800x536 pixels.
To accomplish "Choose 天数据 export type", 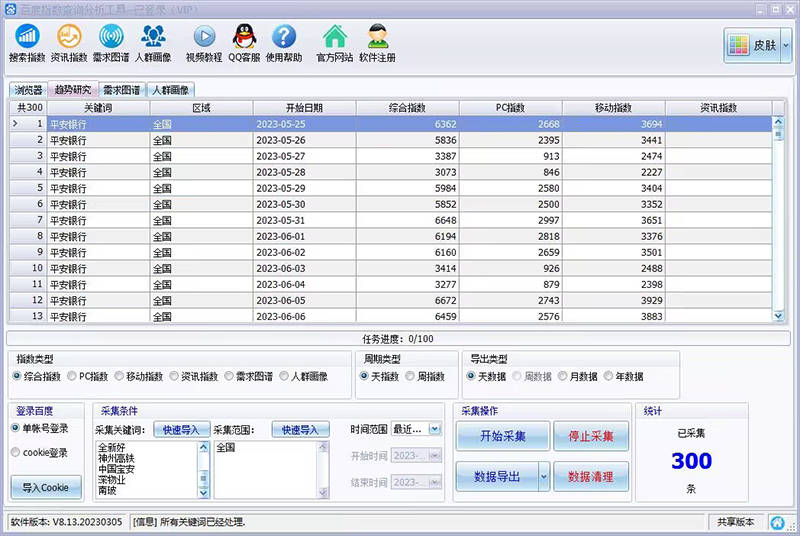I will [486, 376].
